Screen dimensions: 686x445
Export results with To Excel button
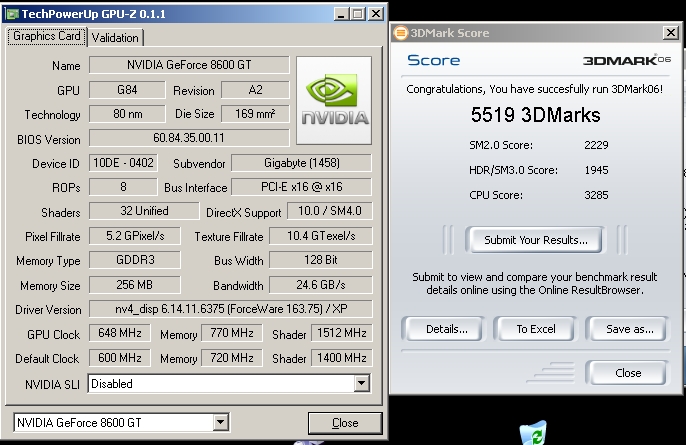click(536, 329)
